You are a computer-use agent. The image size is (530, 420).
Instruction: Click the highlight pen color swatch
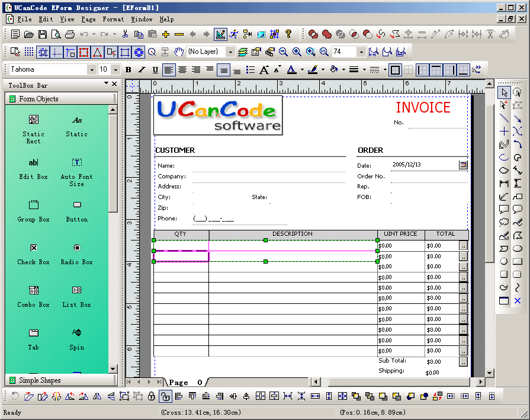point(313,70)
